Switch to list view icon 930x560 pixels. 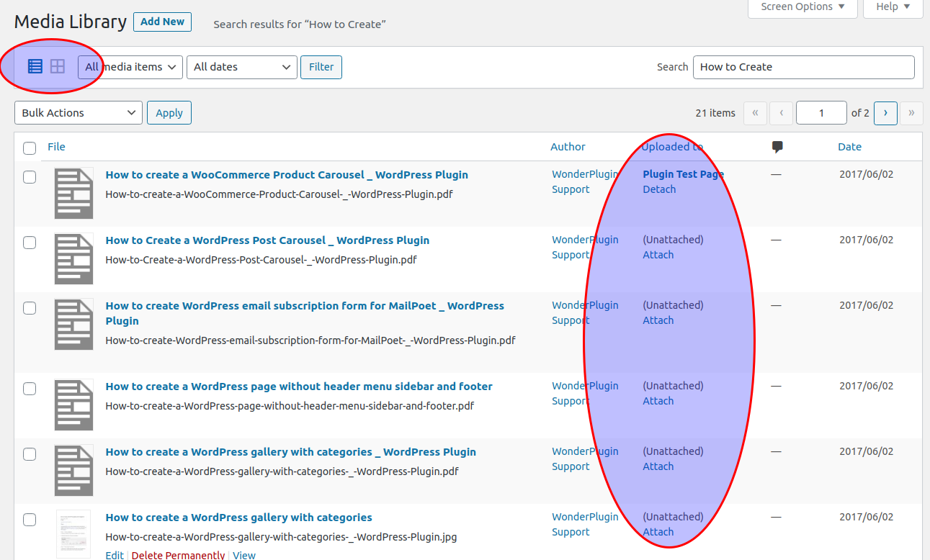click(35, 67)
